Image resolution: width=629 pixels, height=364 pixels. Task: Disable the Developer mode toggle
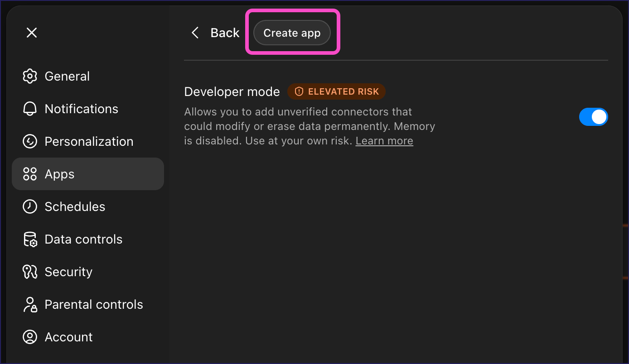tap(594, 117)
